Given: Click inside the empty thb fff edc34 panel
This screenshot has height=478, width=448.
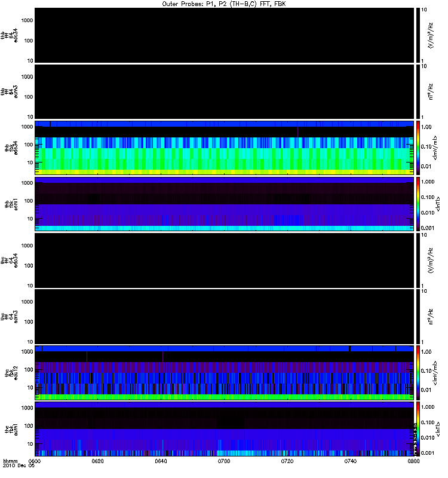Looking at the screenshot, I should [224, 35].
